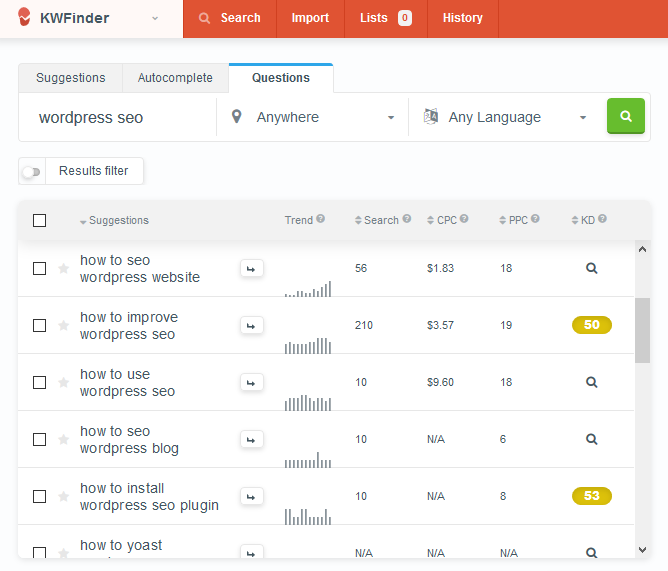Check the box for how to seo wordpress website
668x571 pixels.
(x=40, y=268)
